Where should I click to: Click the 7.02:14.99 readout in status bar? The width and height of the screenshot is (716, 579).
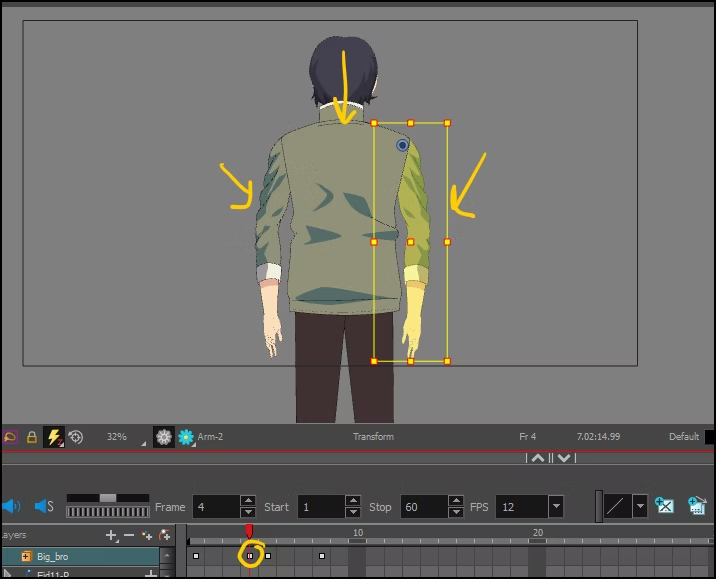(598, 437)
